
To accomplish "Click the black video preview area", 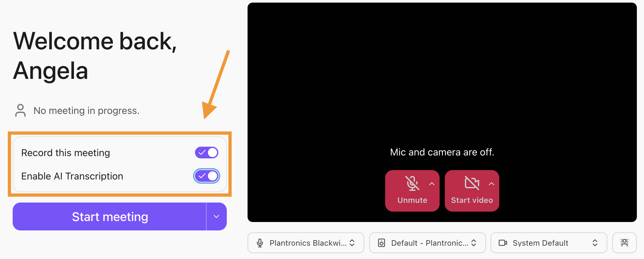I will click(442, 81).
